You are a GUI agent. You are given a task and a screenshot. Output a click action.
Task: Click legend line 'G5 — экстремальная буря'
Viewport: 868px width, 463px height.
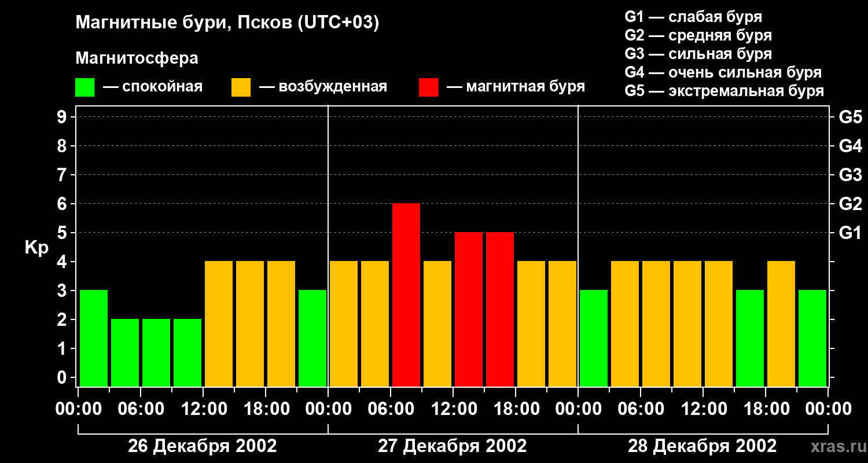pos(724,91)
